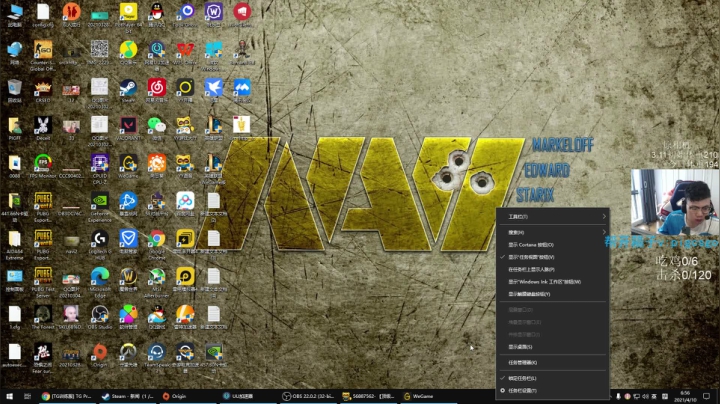Switch to the UU加速器 taskbar button
This screenshot has height=404, width=720.
[248, 396]
